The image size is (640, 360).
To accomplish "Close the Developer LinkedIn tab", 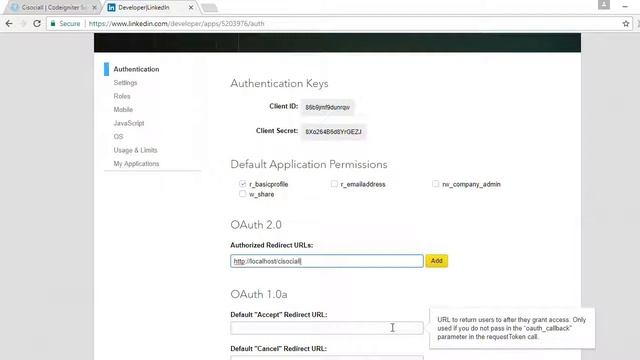I will [x=191, y=7].
